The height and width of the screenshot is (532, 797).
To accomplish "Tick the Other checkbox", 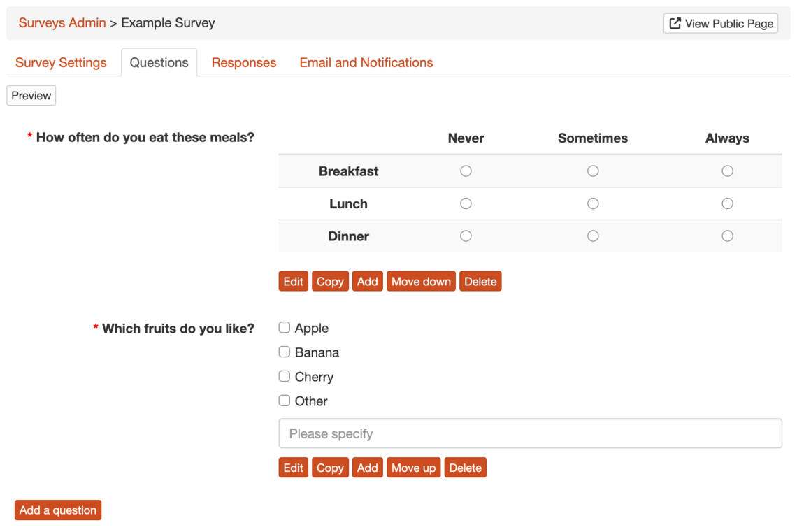I will click(284, 401).
